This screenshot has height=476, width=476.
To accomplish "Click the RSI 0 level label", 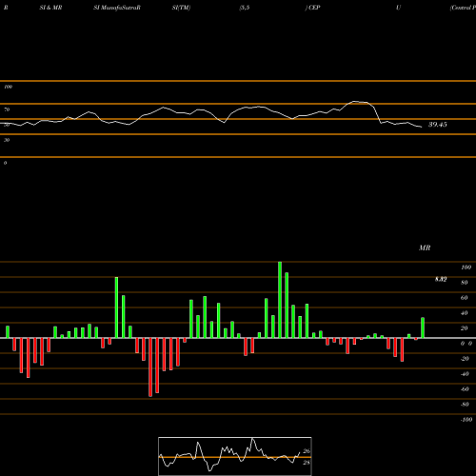I will 5,163.
